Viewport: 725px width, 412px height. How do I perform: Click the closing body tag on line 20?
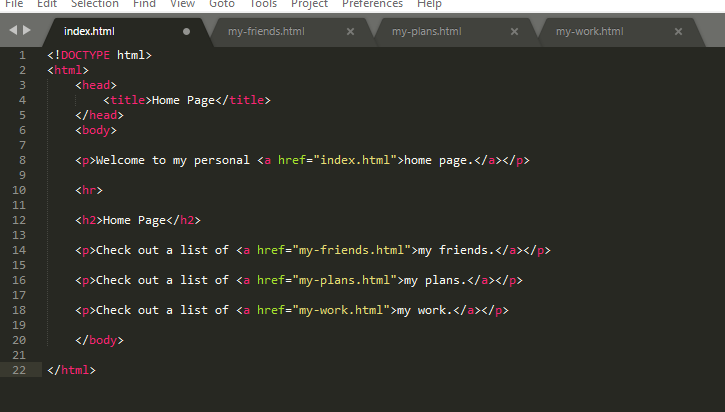pos(99,340)
